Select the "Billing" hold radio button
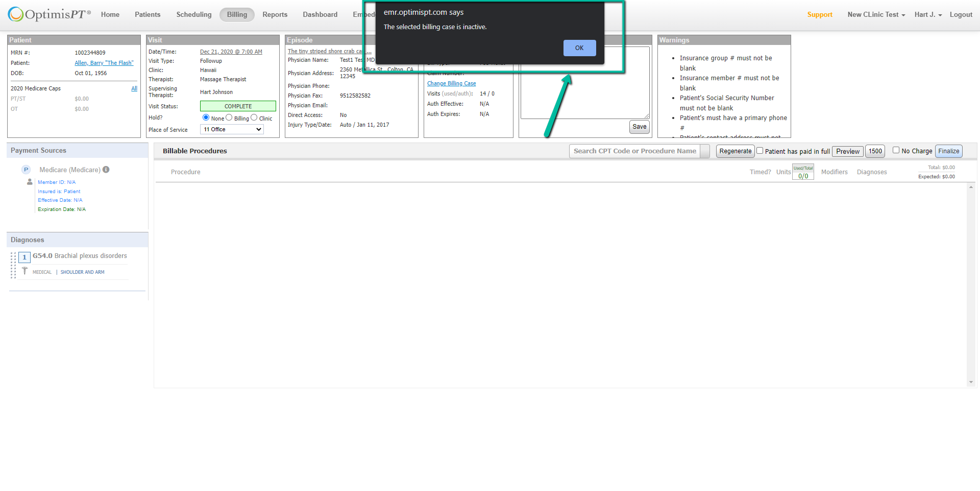 229,118
